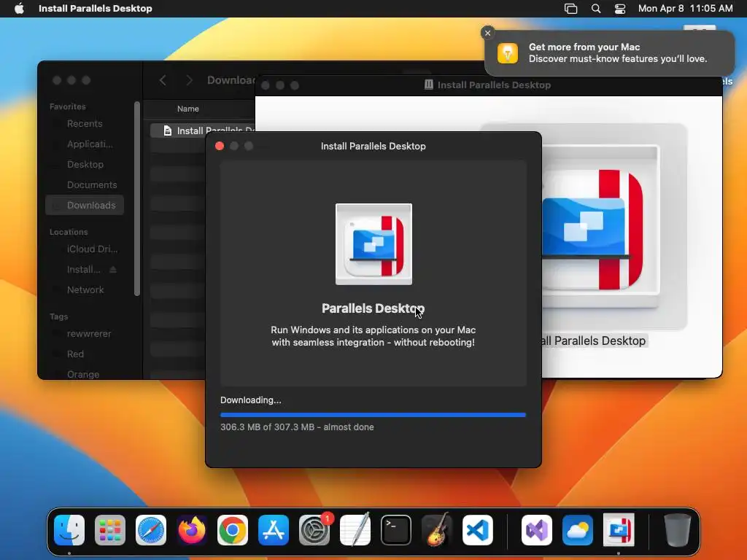Viewport: 747px width, 560px height.
Task: Launch Firefox from the dock
Action: [192, 530]
